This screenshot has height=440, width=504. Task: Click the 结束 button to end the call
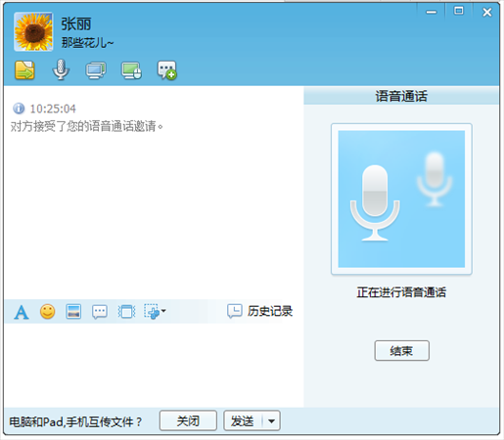401,351
